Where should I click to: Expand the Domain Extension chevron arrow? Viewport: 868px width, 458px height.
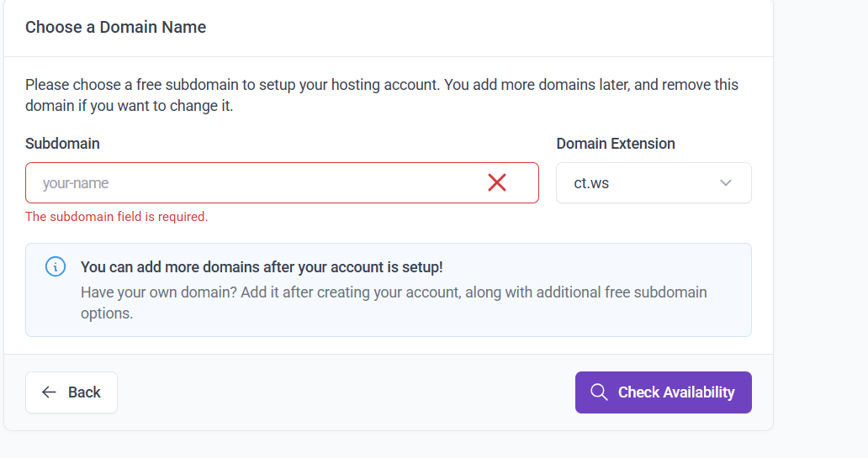coord(726,183)
